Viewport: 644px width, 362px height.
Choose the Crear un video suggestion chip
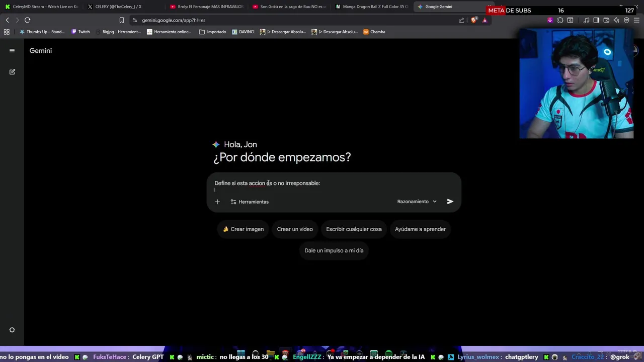click(295, 229)
